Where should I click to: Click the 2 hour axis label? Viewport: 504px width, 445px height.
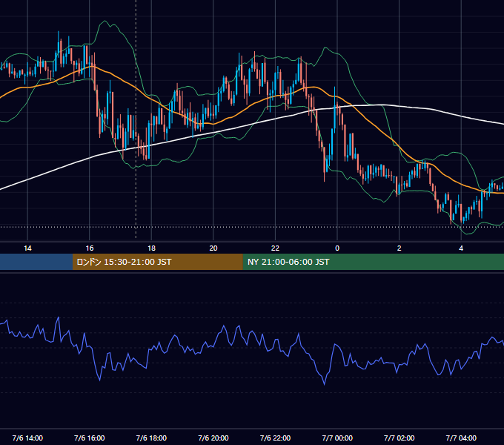point(399,248)
